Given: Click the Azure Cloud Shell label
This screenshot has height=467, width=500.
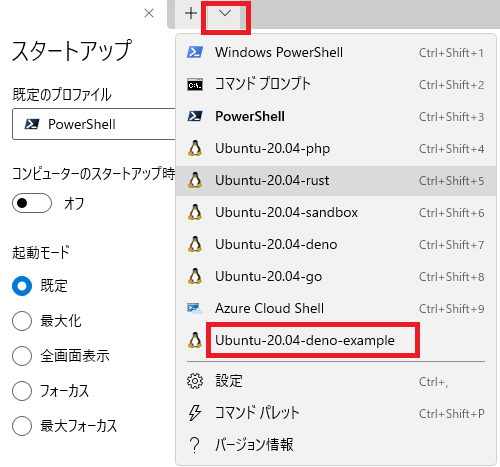Looking at the screenshot, I should tap(269, 308).
